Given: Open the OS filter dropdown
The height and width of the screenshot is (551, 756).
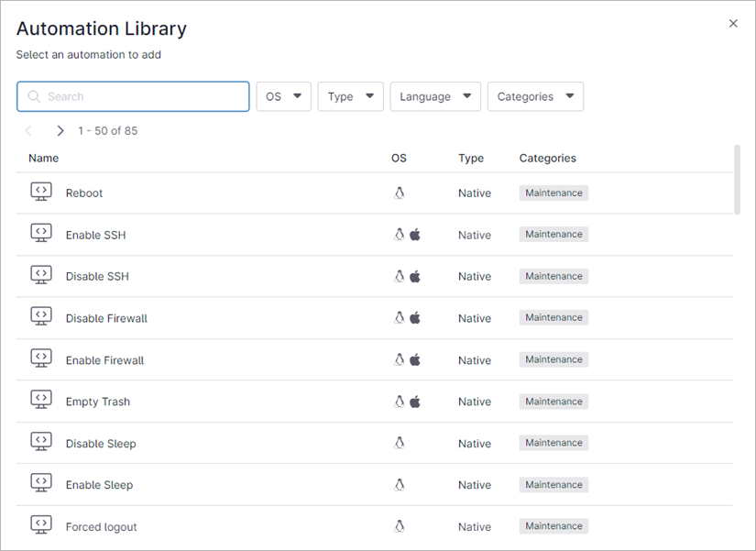Looking at the screenshot, I should [283, 96].
